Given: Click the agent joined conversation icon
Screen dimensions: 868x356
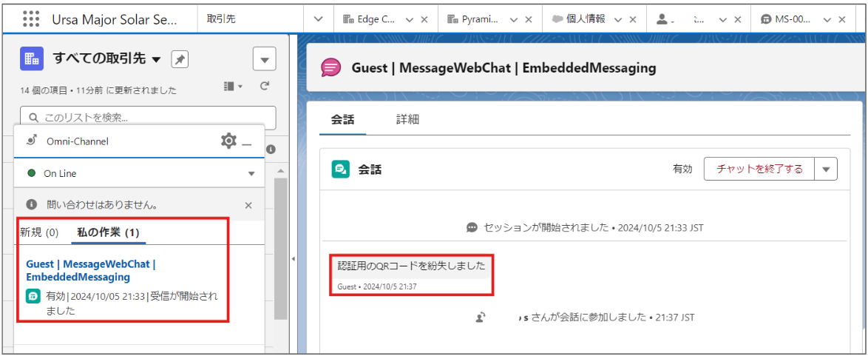Looking at the screenshot, I should (481, 318).
